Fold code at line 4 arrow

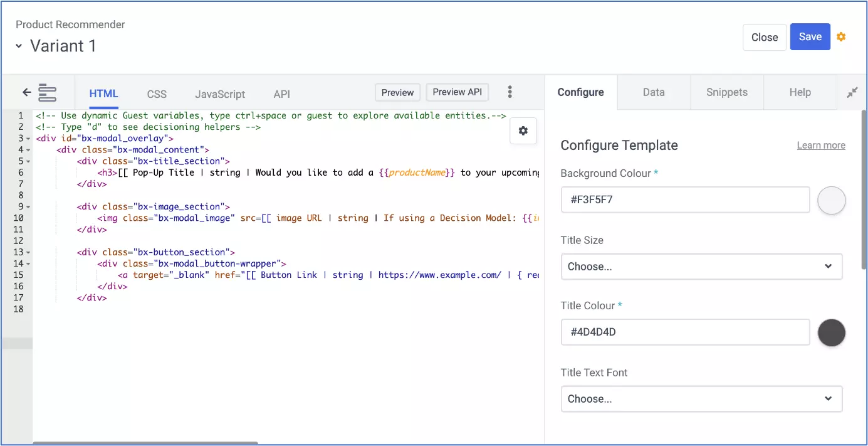coord(29,150)
